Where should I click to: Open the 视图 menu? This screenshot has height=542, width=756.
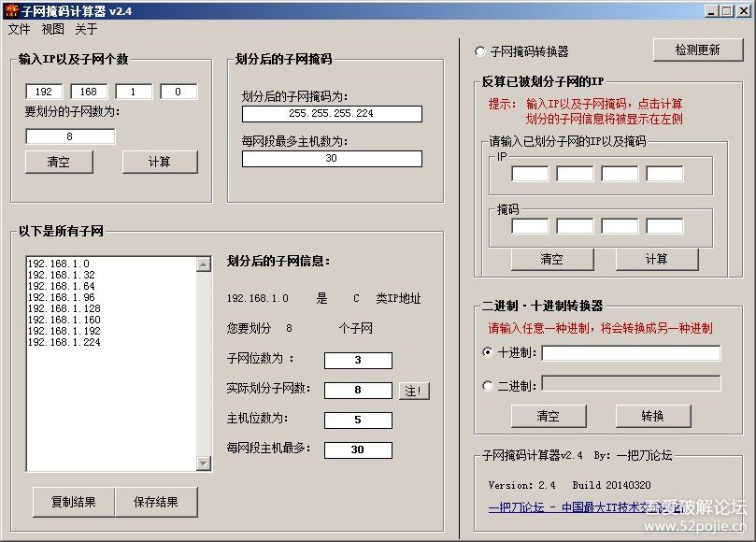point(52,29)
